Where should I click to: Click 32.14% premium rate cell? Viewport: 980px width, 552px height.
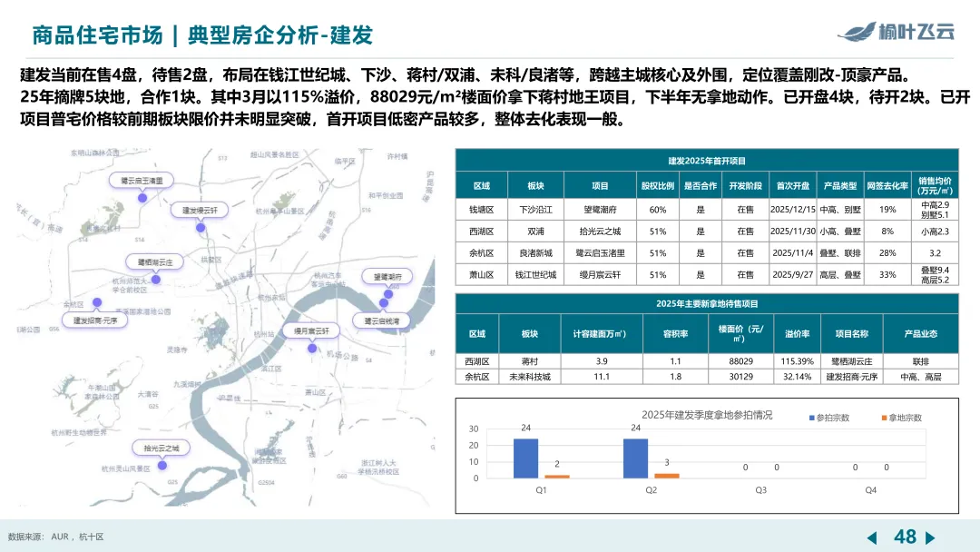click(x=797, y=377)
